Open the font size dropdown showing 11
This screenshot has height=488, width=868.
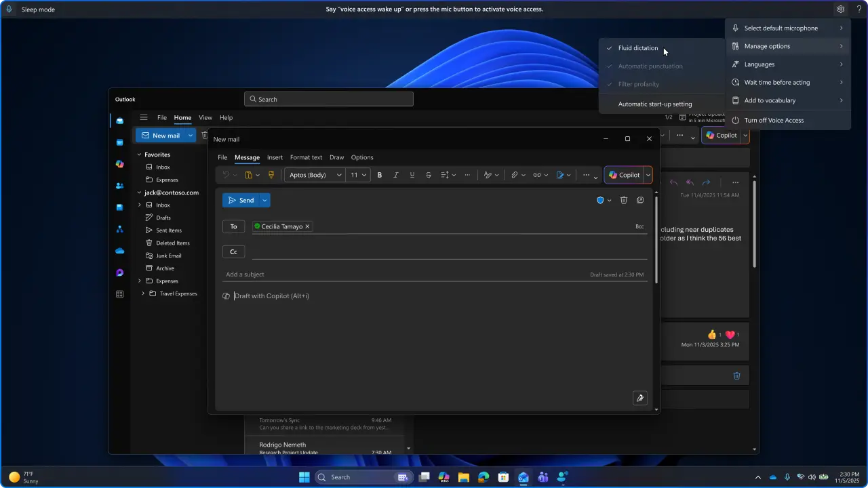point(358,175)
